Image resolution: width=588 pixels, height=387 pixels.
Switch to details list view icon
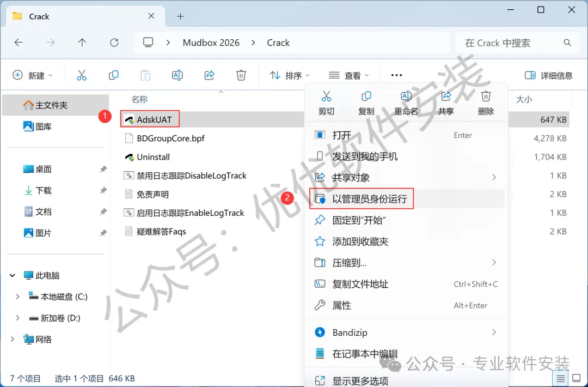[x=560, y=378]
